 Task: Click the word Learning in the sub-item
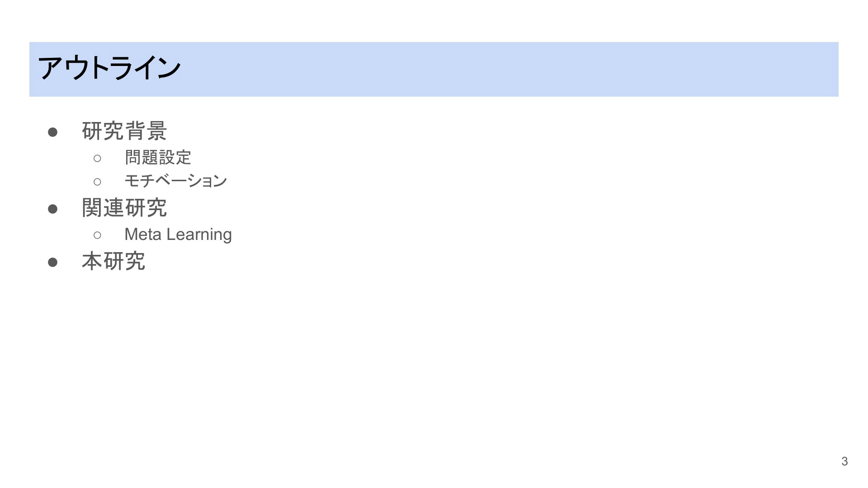pos(199,235)
